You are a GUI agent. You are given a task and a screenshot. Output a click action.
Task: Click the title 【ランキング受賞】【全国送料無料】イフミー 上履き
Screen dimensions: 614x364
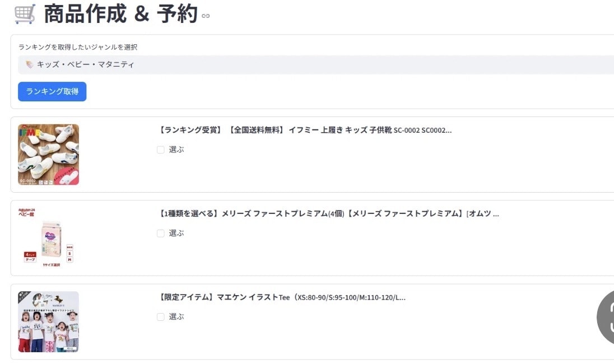305,130
